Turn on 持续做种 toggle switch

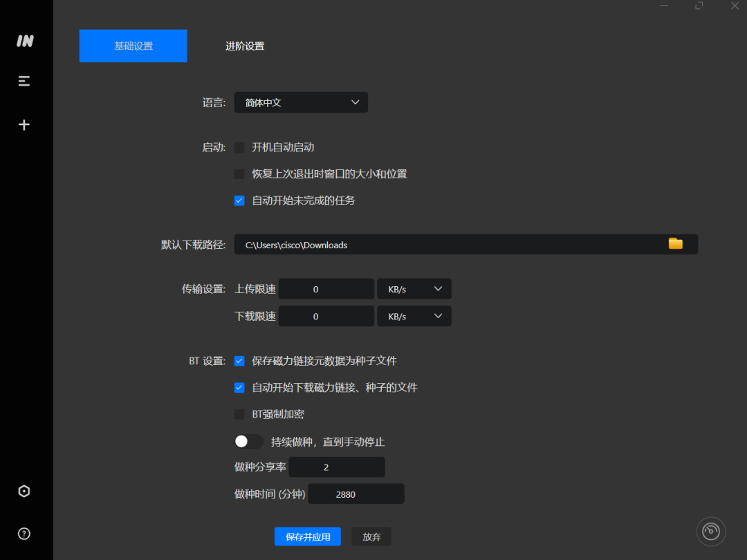pyautogui.click(x=248, y=440)
